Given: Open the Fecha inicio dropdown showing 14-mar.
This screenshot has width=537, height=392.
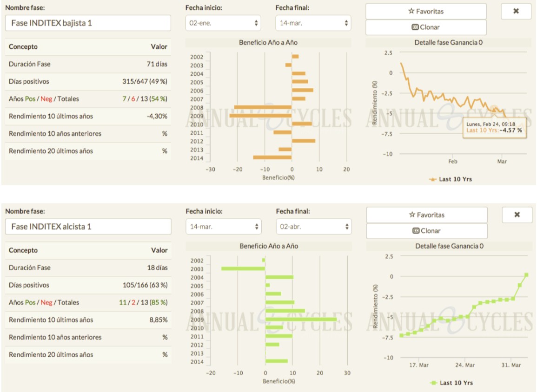Looking at the screenshot, I should (x=224, y=227).
